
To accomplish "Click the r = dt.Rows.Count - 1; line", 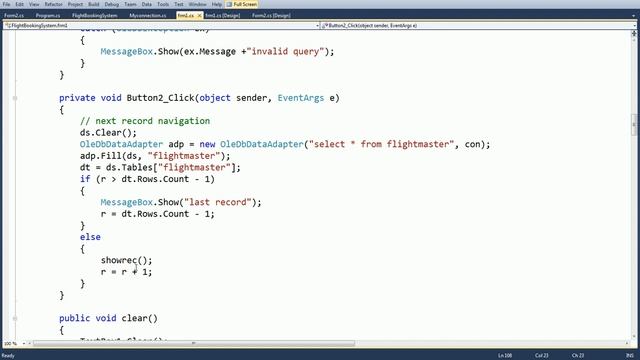I will [158, 214].
